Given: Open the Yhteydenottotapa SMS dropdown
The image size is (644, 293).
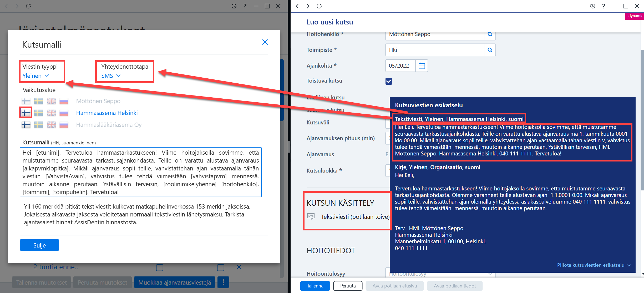Looking at the screenshot, I should coord(111,76).
